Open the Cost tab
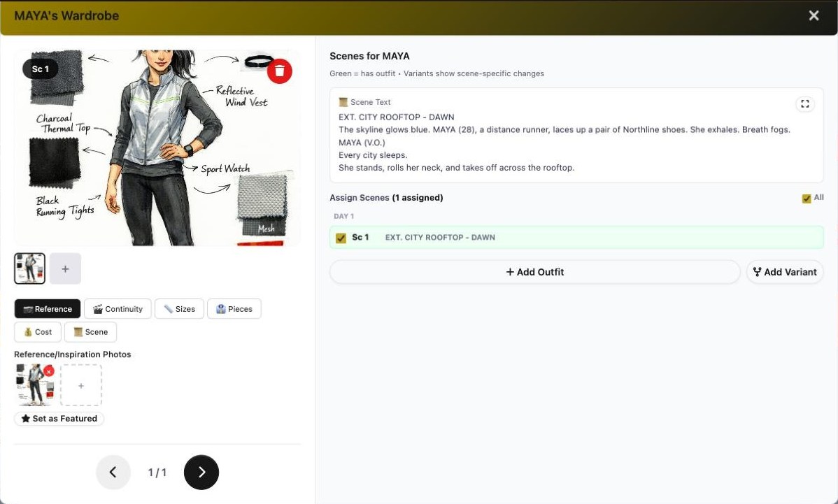Screen dimensions: 838x504 coord(37,331)
